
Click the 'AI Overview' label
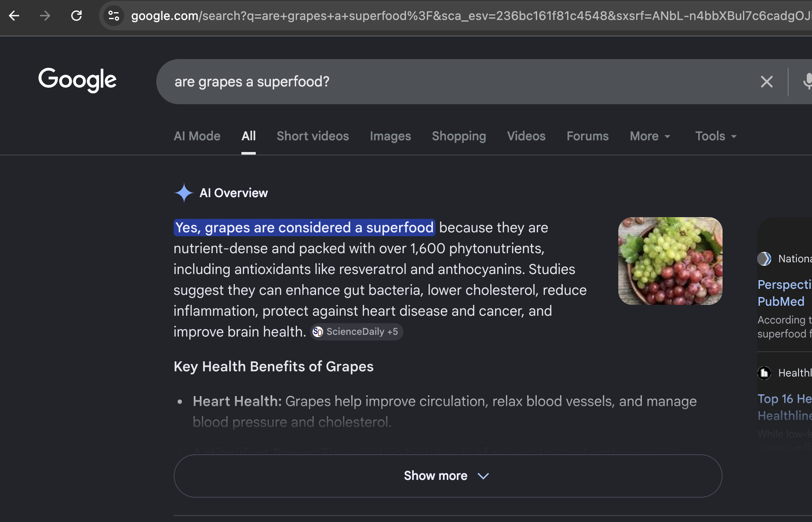234,193
